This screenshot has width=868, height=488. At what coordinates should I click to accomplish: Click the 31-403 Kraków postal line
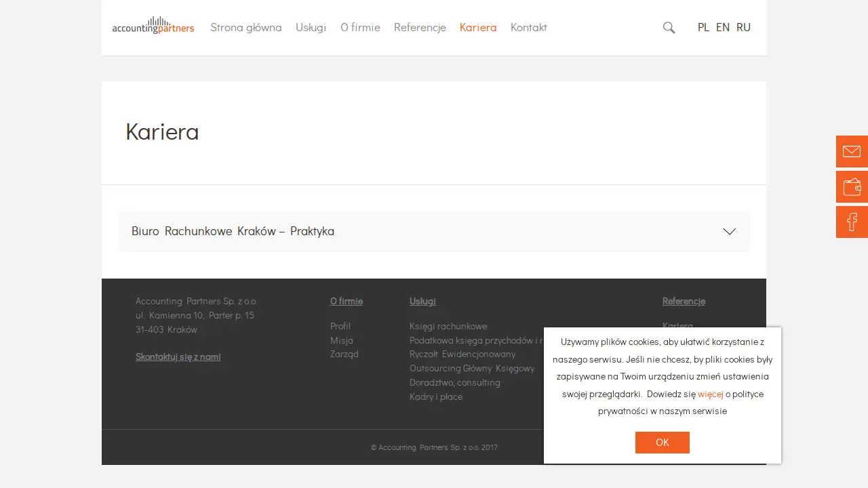tap(166, 329)
